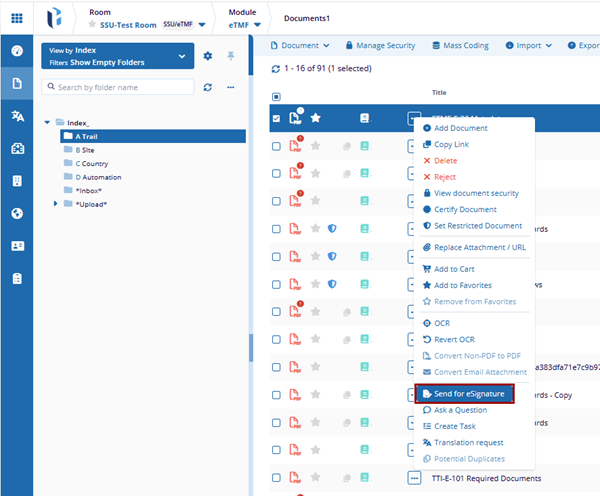Click the folder panel vertical splitter handle

(250, 346)
